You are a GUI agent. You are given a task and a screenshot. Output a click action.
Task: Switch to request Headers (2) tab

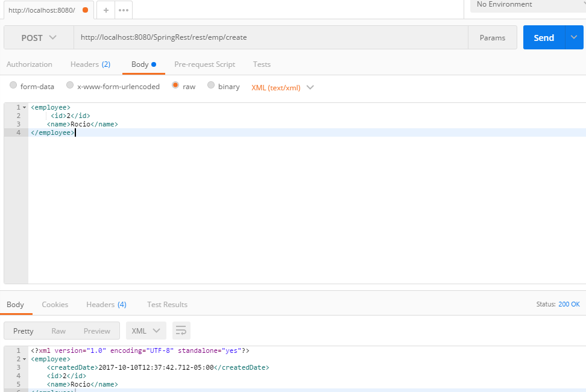click(x=90, y=64)
